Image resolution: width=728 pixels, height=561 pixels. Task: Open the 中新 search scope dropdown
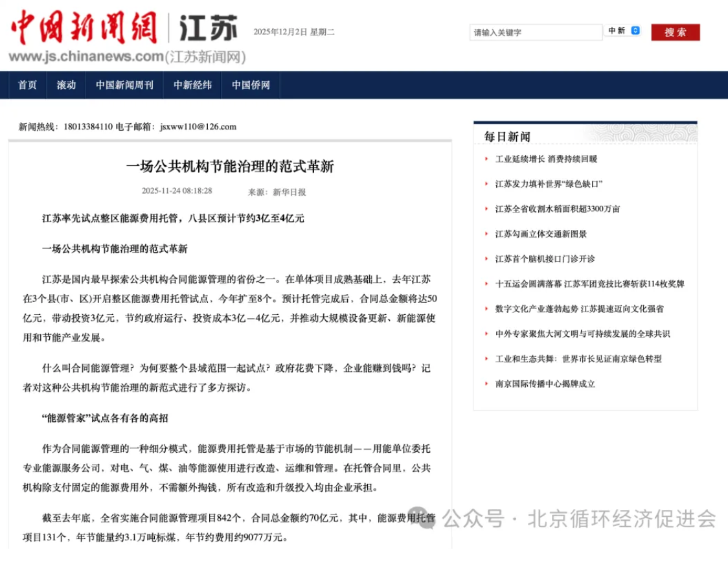click(623, 30)
